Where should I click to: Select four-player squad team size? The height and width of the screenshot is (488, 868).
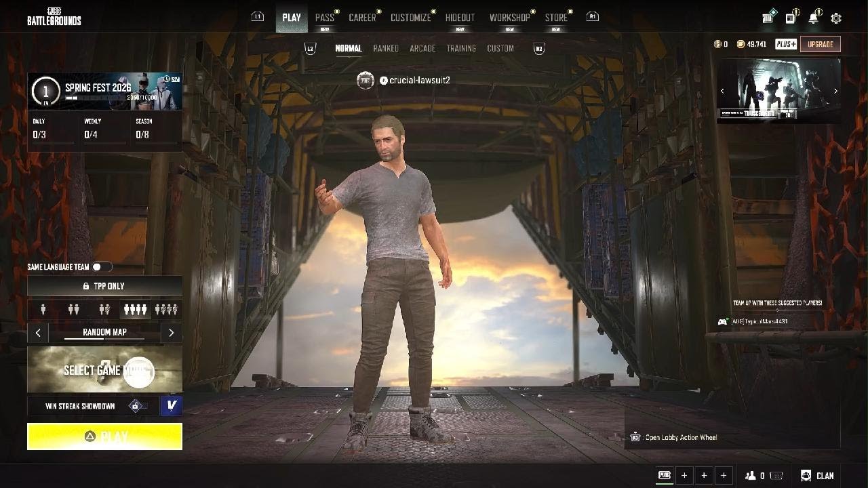135,310
